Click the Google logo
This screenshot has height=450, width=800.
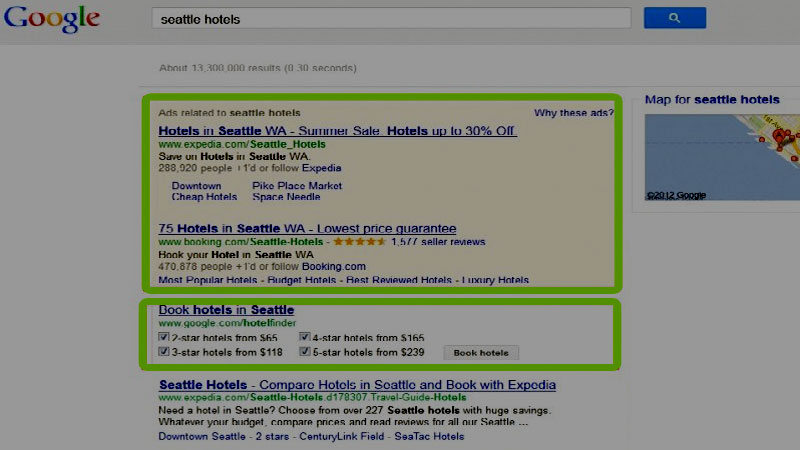[x=52, y=19]
